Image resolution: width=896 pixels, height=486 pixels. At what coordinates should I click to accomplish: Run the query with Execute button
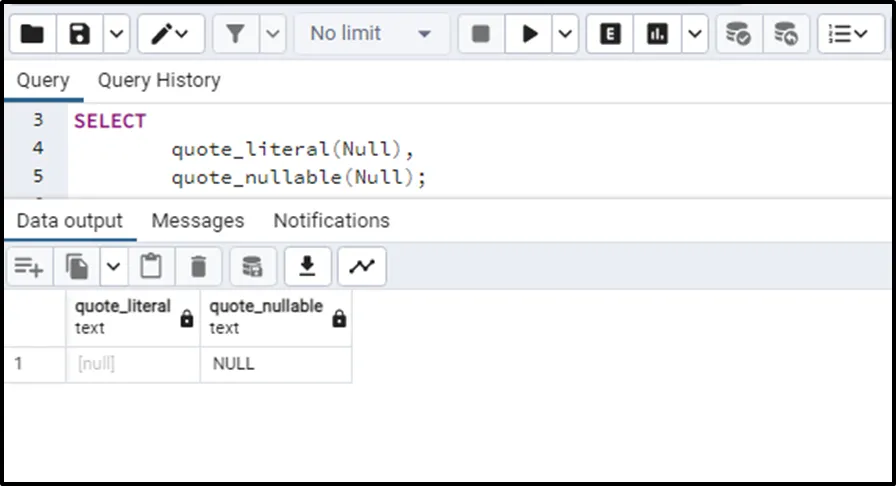529,34
